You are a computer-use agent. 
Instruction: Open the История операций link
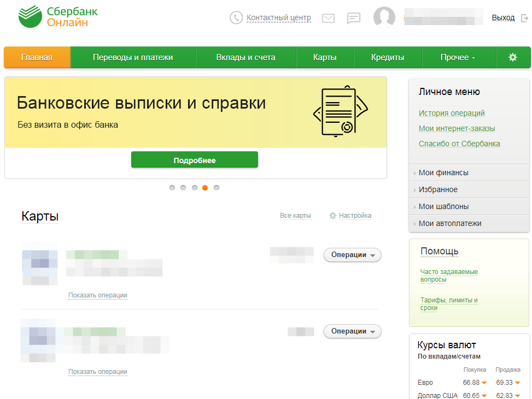452,113
